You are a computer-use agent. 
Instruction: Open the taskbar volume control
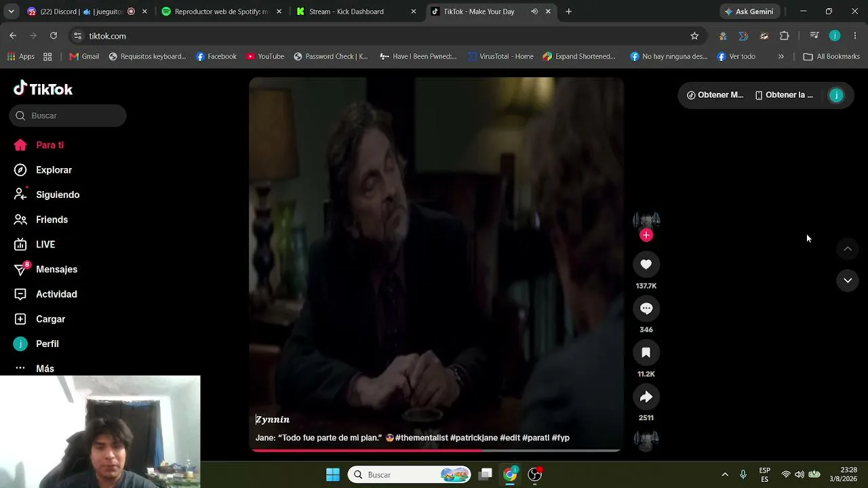(800, 474)
